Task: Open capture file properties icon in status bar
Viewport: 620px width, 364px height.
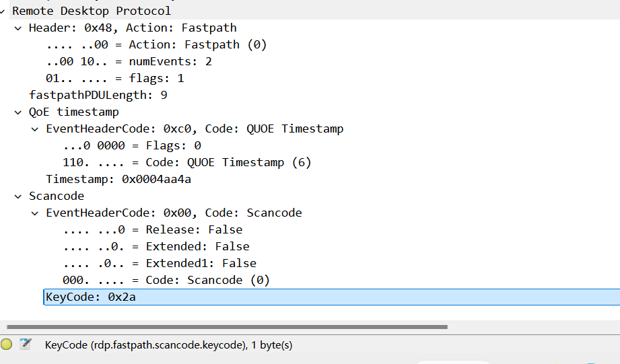Action: click(x=26, y=344)
